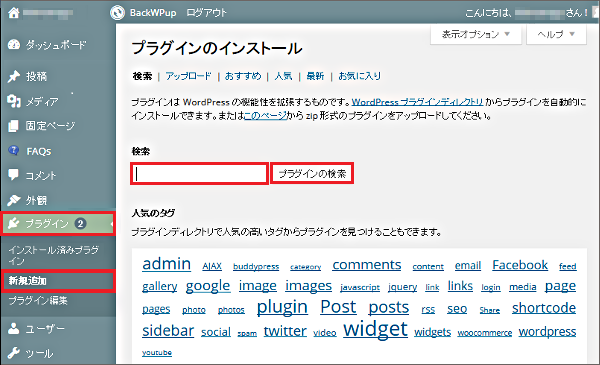Click the twitter tag link
This screenshot has height=365, width=600.
285,331
